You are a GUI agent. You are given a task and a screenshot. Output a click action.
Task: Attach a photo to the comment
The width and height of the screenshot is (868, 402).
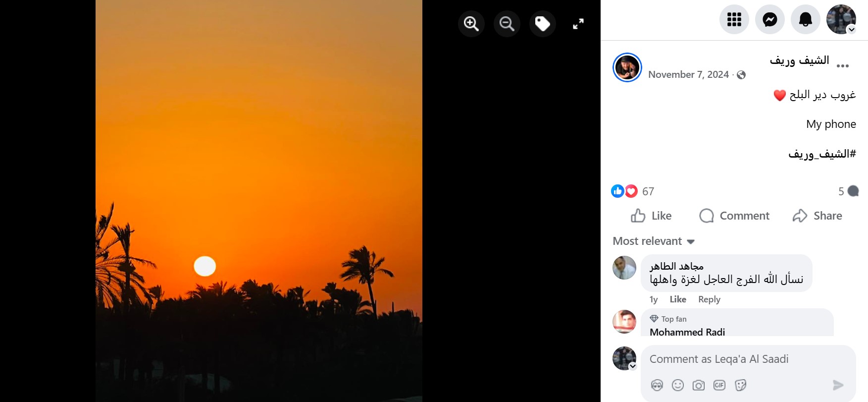pyautogui.click(x=699, y=385)
